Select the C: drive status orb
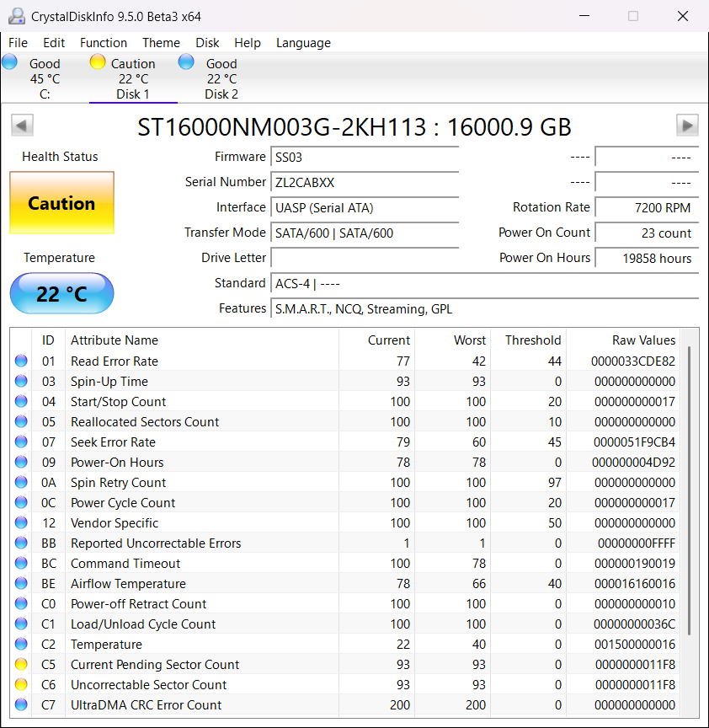The height and width of the screenshot is (728, 709). point(10,62)
